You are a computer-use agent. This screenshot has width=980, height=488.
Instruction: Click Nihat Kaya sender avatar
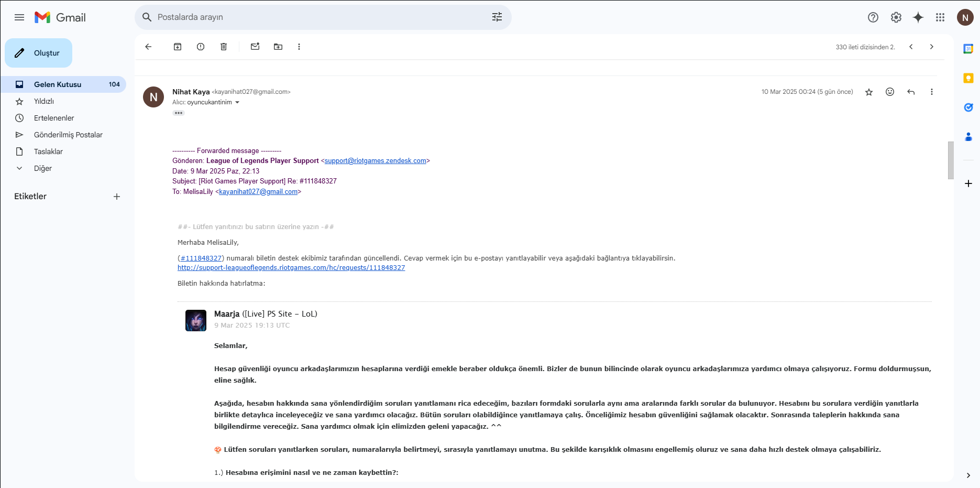click(153, 97)
